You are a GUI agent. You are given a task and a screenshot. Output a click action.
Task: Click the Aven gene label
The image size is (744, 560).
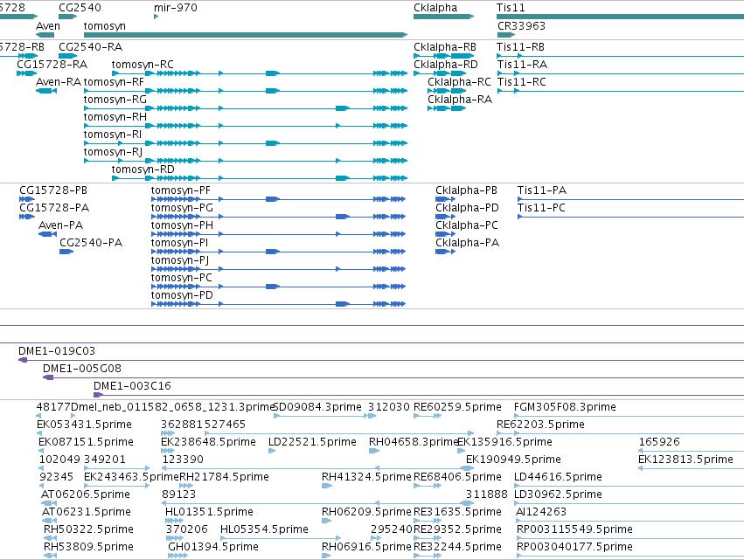tap(48, 26)
